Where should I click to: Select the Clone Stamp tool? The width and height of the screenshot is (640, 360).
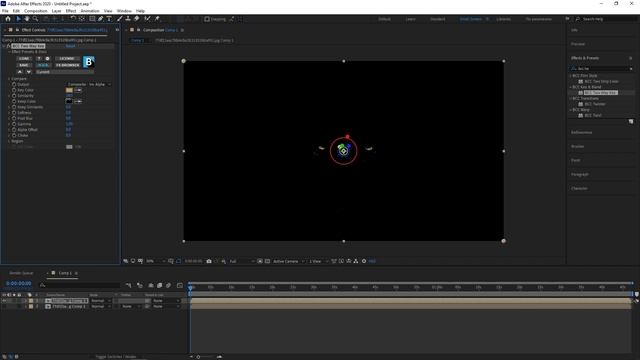128,19
